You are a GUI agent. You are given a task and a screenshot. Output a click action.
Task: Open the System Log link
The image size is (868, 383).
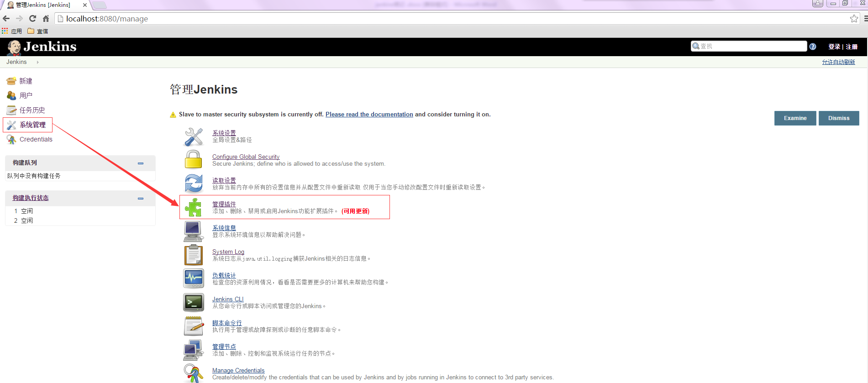(228, 252)
